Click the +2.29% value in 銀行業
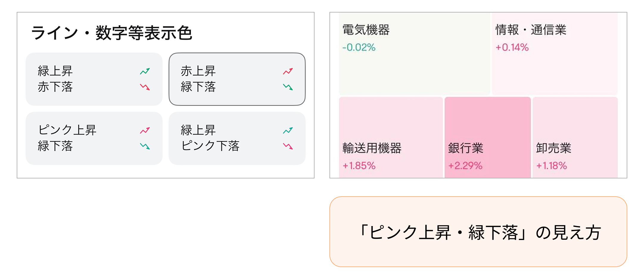This screenshot has width=644, height=279. [465, 166]
